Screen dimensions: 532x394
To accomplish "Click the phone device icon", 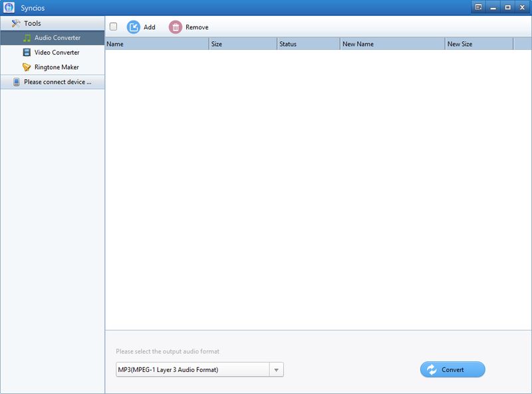I will coord(16,82).
